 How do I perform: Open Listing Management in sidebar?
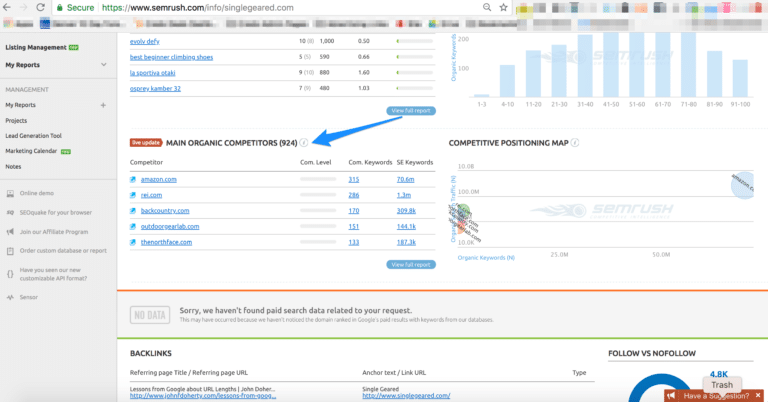(x=36, y=47)
